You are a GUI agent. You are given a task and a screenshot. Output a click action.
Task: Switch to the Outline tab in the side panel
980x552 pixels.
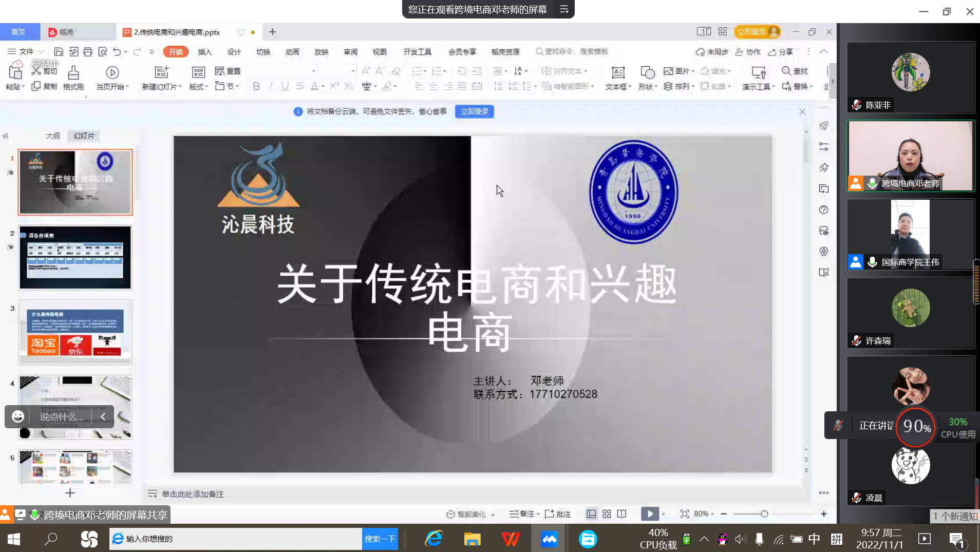(52, 136)
